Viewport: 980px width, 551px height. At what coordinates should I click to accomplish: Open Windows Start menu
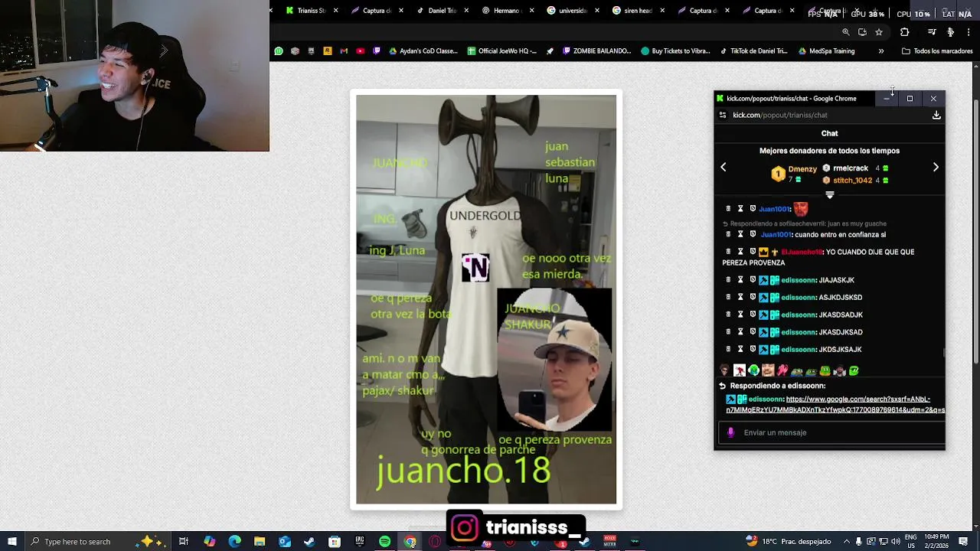[12, 542]
